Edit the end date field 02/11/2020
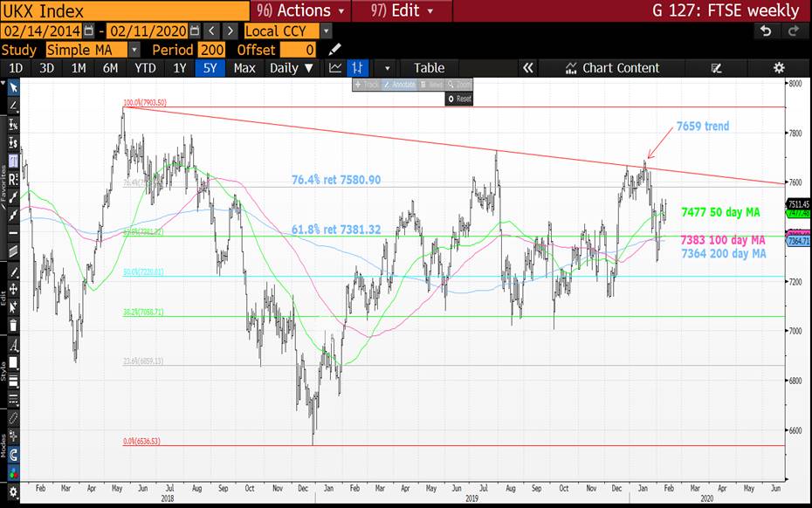The width and height of the screenshot is (812, 508). (148, 31)
